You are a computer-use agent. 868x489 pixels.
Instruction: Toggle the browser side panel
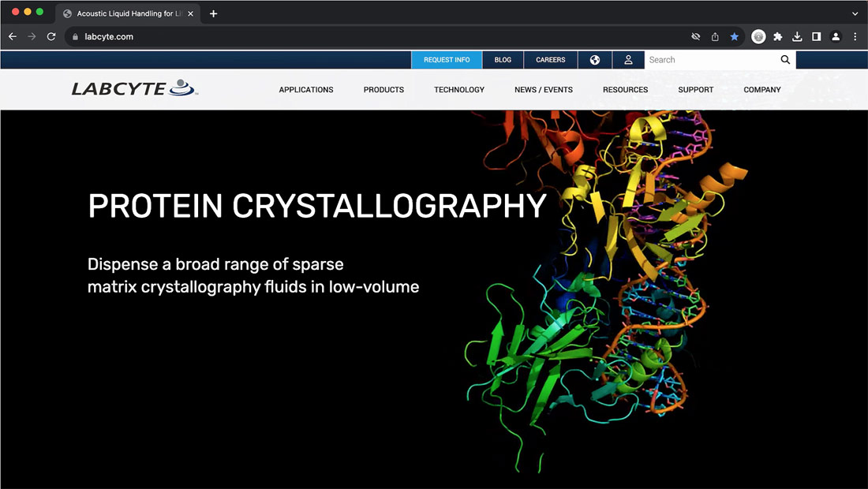[816, 36]
